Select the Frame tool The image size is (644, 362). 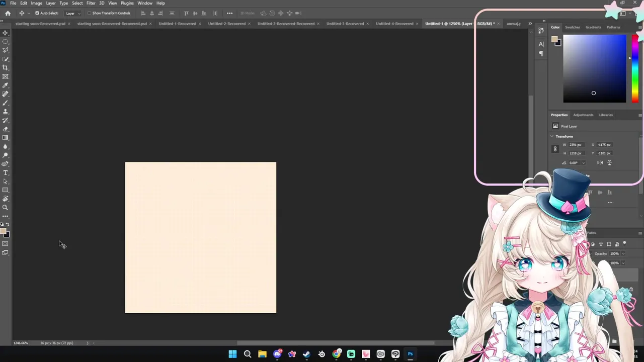pos(6,76)
